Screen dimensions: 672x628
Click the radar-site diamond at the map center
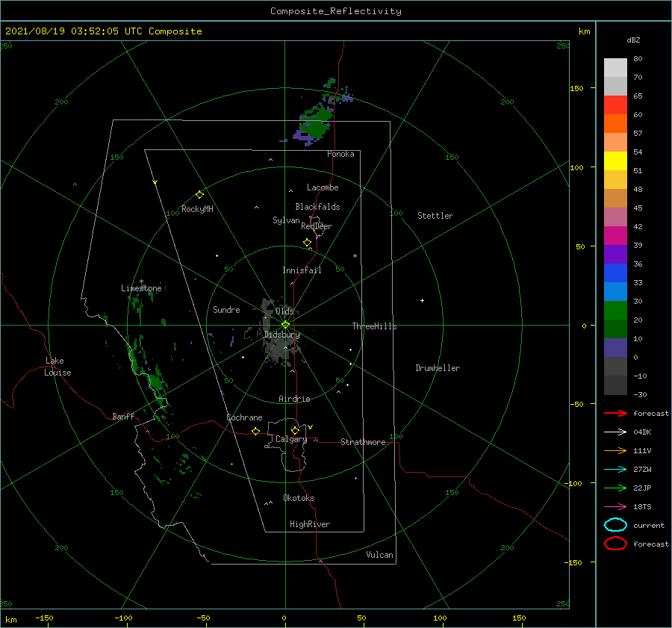point(285,325)
